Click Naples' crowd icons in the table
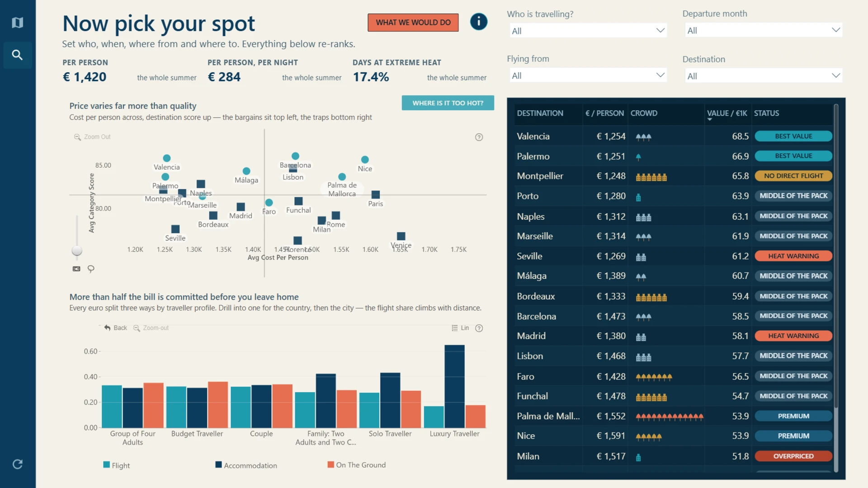Image resolution: width=868 pixels, height=488 pixels. click(x=643, y=217)
